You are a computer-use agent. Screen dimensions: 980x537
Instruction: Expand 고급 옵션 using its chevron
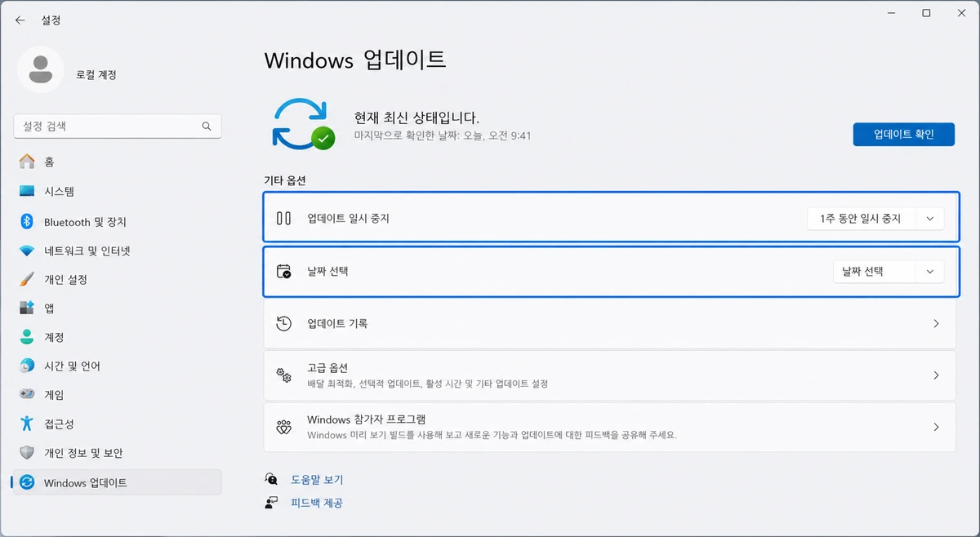[x=936, y=375]
